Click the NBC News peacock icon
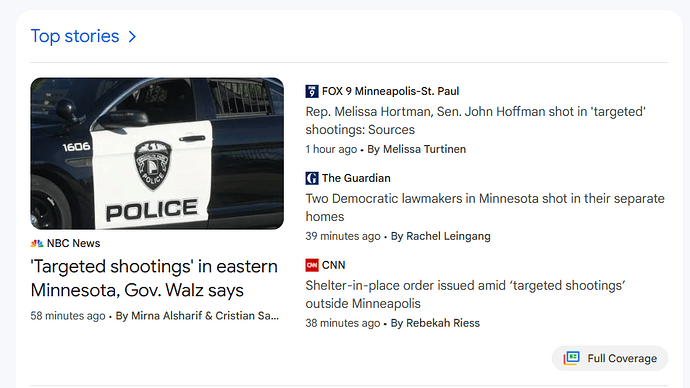This screenshot has height=388, width=690. point(37,243)
